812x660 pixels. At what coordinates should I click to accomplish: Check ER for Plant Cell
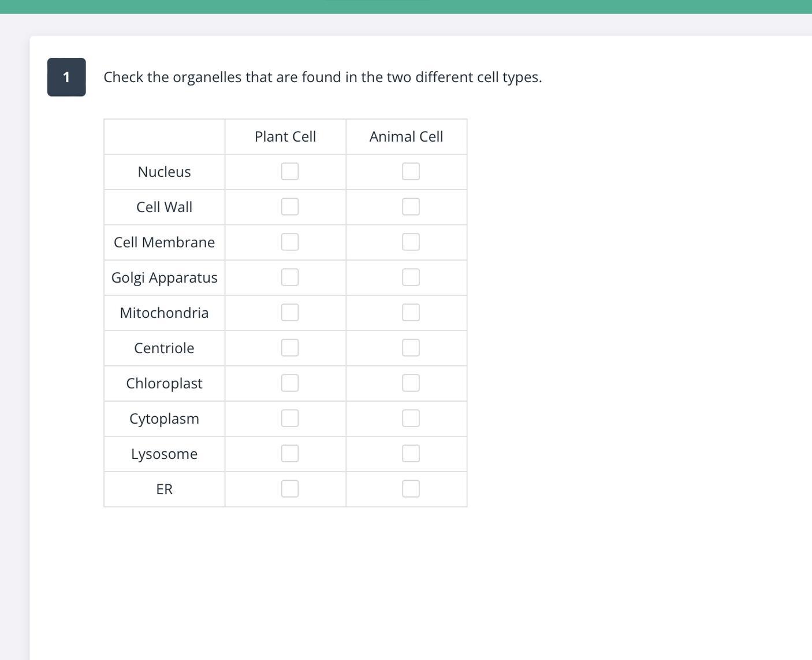click(290, 489)
